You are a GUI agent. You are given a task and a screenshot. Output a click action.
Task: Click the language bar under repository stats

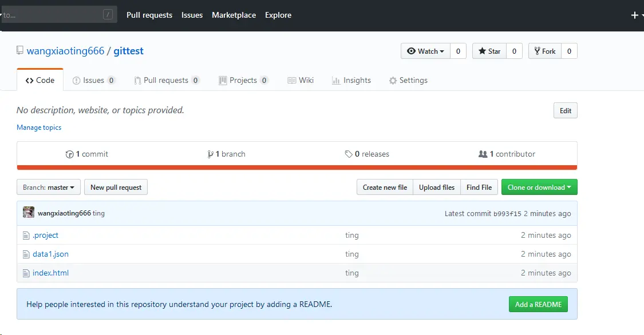[297, 167]
